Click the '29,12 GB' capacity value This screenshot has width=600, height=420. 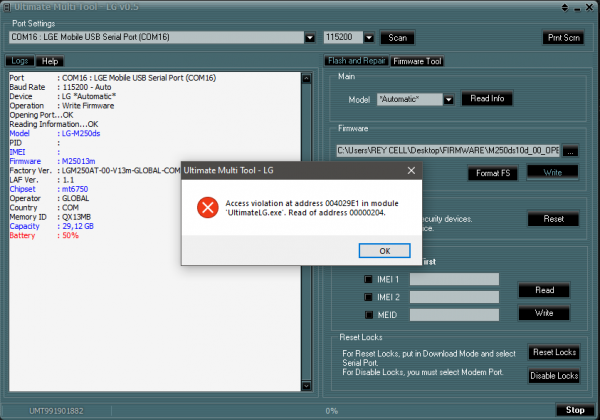tap(78, 226)
